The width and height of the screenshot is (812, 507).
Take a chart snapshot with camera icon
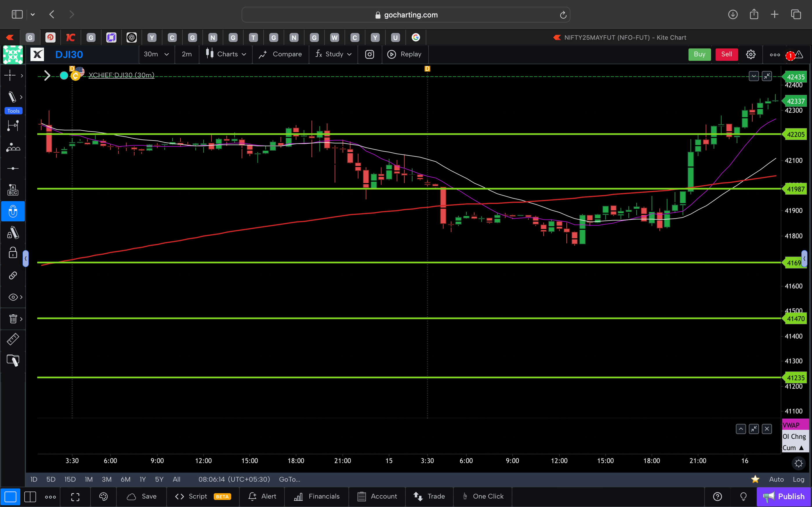369,54
